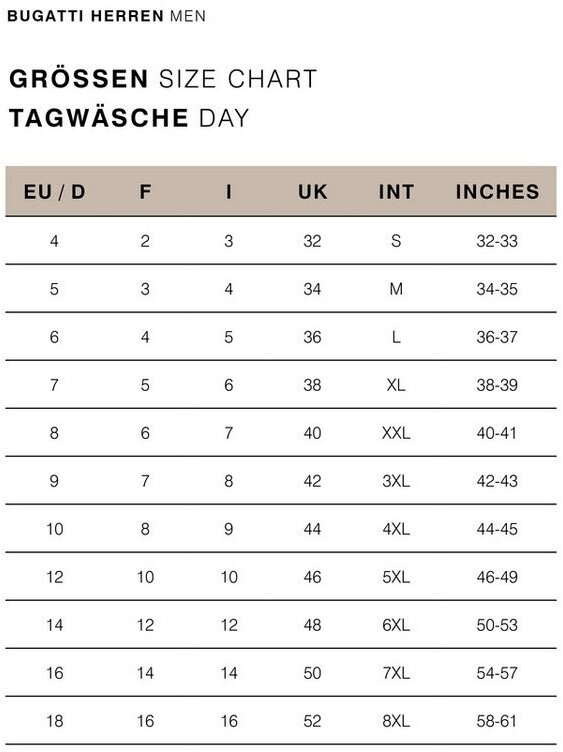Select the UK column header
The image size is (563, 752).
[x=313, y=192]
